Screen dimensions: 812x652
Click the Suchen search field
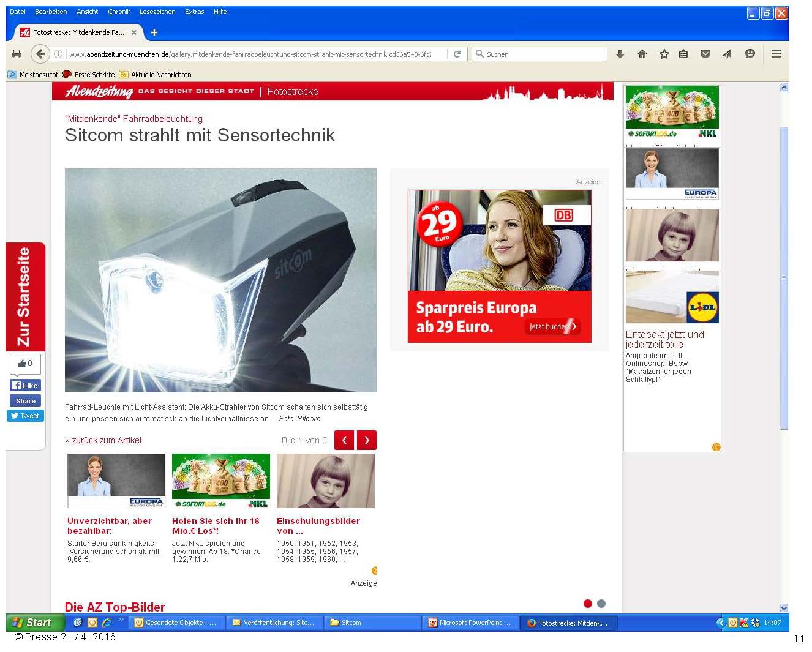pos(539,54)
